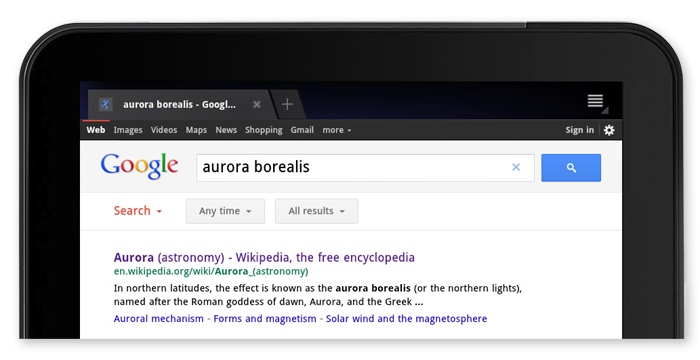Expand the red Search dropdown
The height and width of the screenshot is (360, 700).
pyautogui.click(x=138, y=211)
